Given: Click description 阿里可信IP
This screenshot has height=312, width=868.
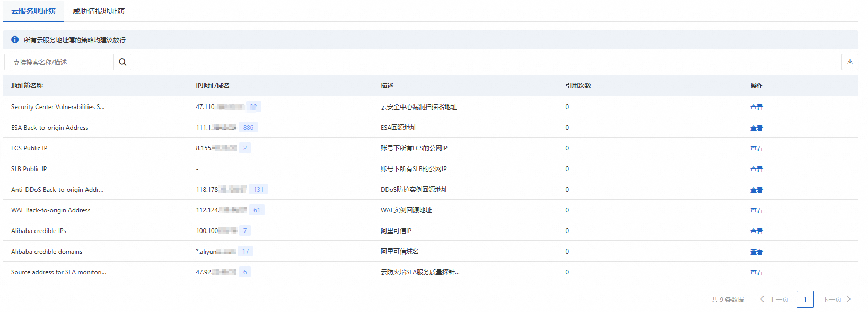Looking at the screenshot, I should [396, 230].
